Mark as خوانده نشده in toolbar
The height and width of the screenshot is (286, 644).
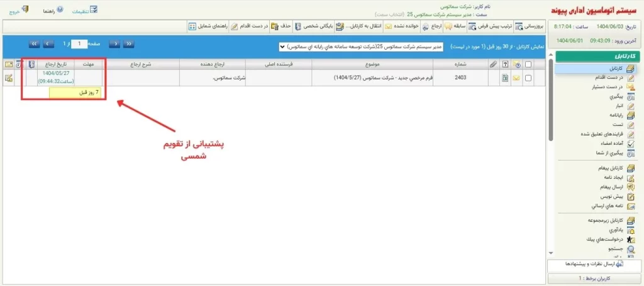coord(402,26)
